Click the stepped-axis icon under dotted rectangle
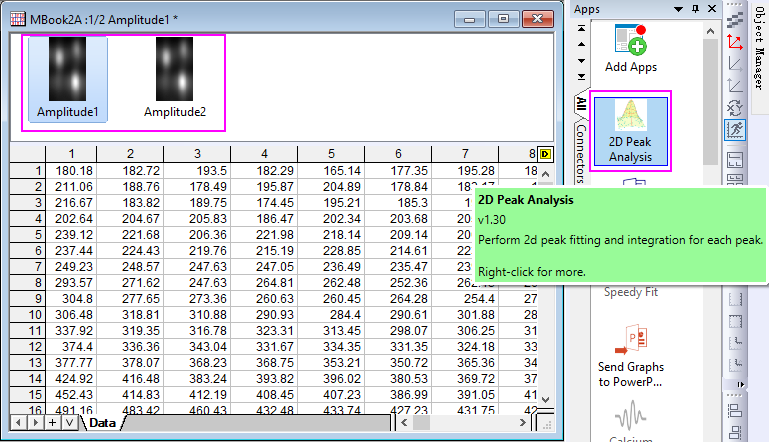769x442 pixels. click(735, 343)
